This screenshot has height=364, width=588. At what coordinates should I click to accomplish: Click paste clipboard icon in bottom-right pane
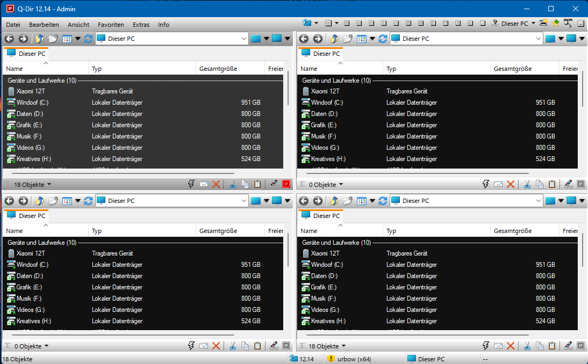(552, 346)
